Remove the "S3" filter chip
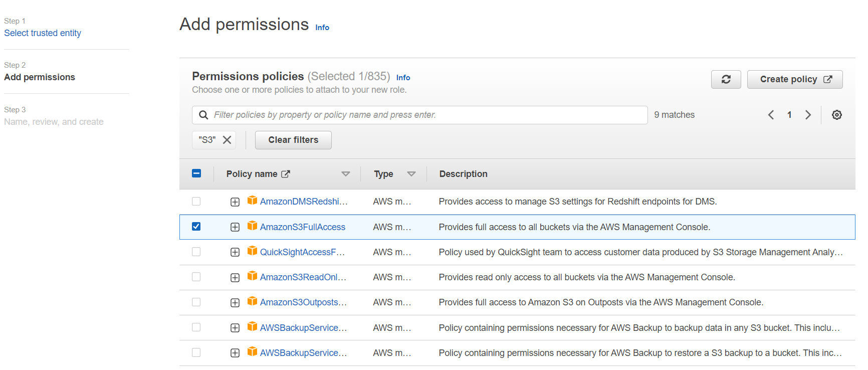 point(227,140)
